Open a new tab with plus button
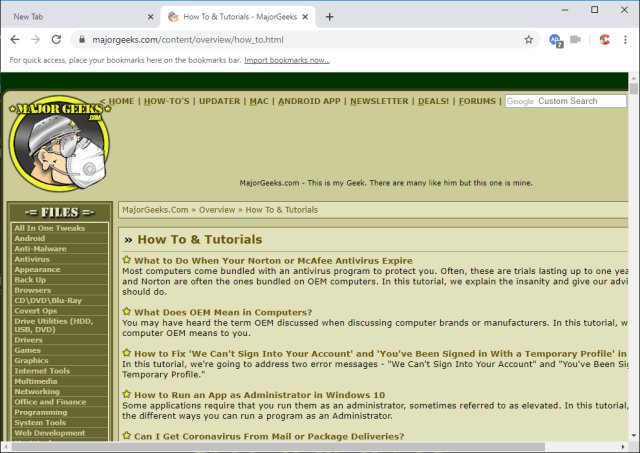640x453 pixels. tap(329, 17)
